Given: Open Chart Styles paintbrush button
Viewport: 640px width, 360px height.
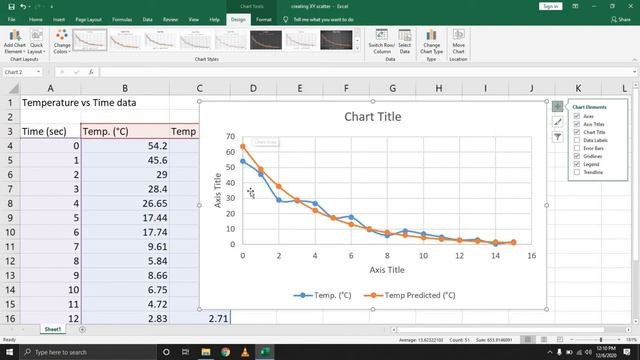Looking at the screenshot, I should tap(558, 122).
